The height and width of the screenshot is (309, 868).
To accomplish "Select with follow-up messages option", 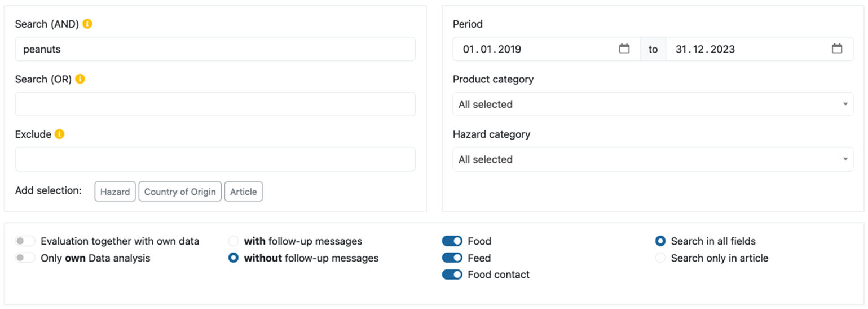I will [x=233, y=241].
